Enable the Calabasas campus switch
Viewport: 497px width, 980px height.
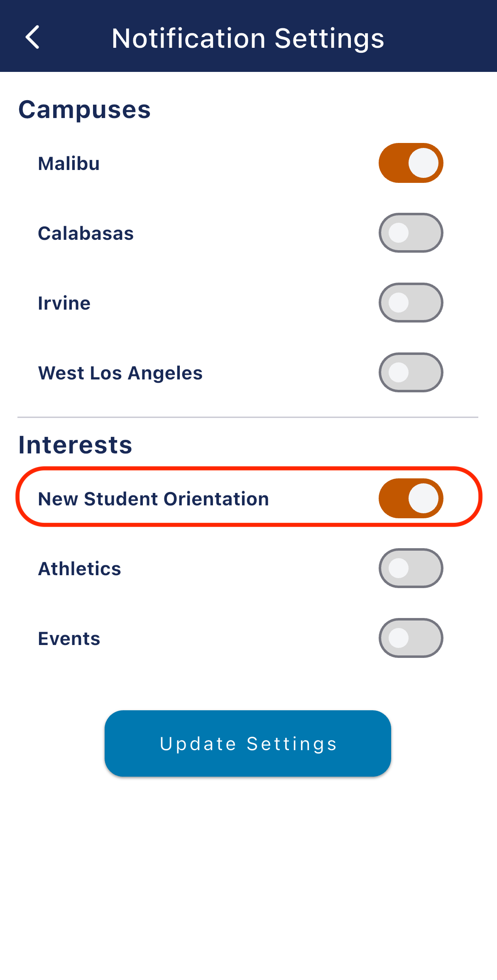[411, 233]
